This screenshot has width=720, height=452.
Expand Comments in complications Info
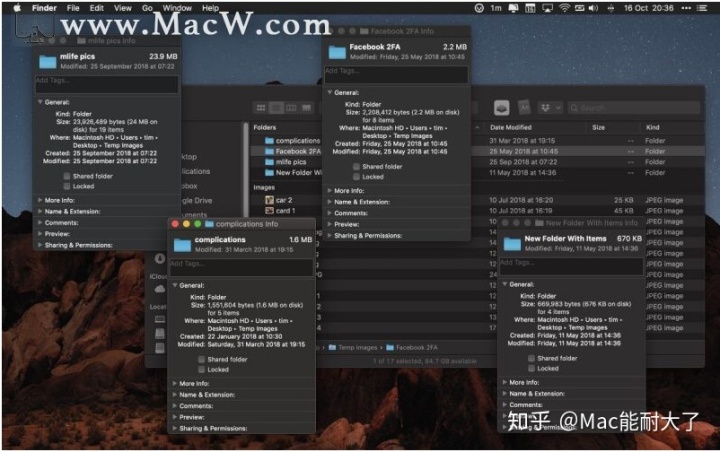pos(175,406)
